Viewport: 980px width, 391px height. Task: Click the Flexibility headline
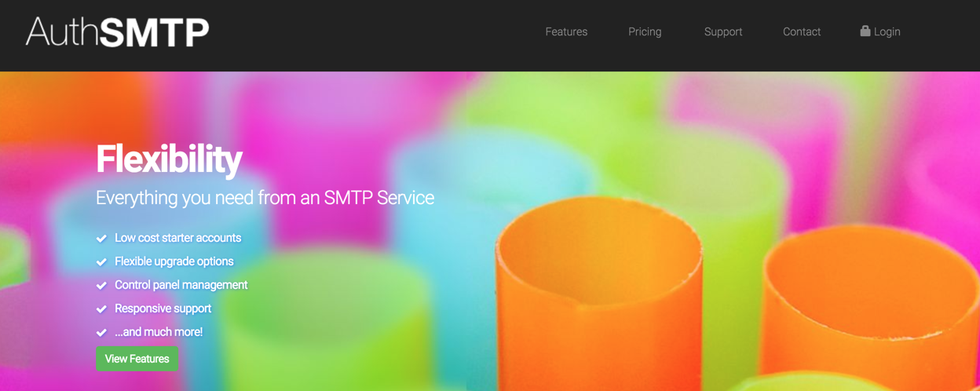169,159
